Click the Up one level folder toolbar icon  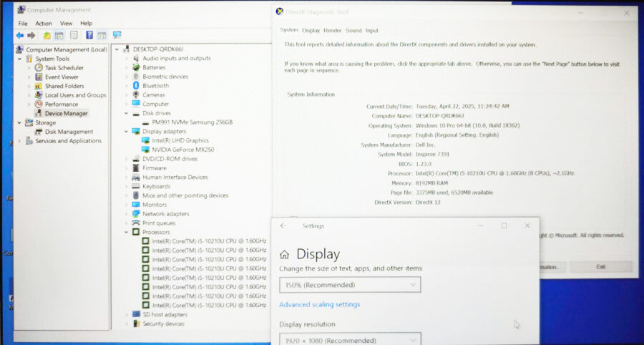pyautogui.click(x=47, y=36)
